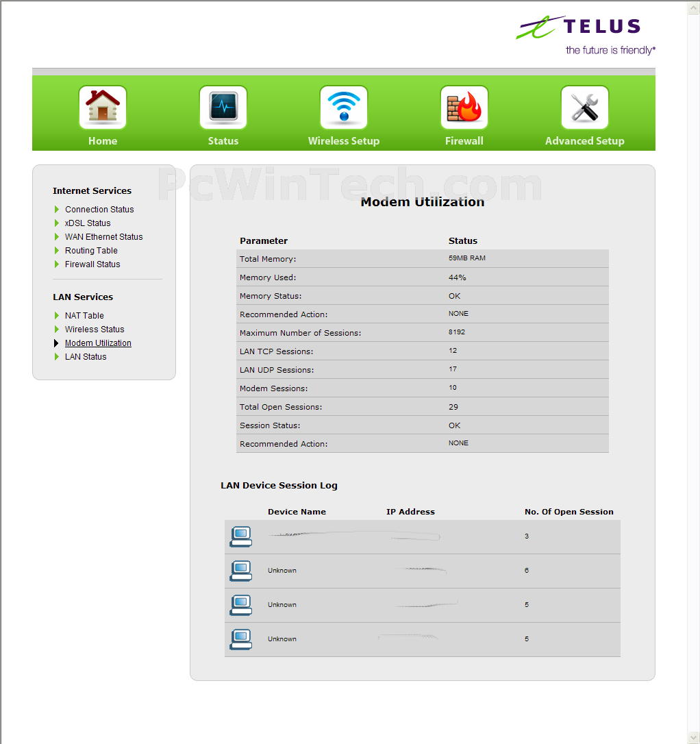Click the LAN Device Session Log heading

click(x=279, y=486)
